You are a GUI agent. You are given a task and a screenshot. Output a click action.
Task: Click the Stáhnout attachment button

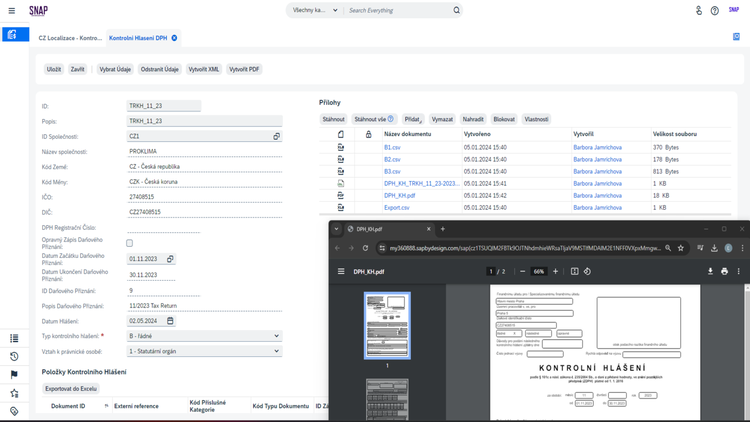[333, 119]
